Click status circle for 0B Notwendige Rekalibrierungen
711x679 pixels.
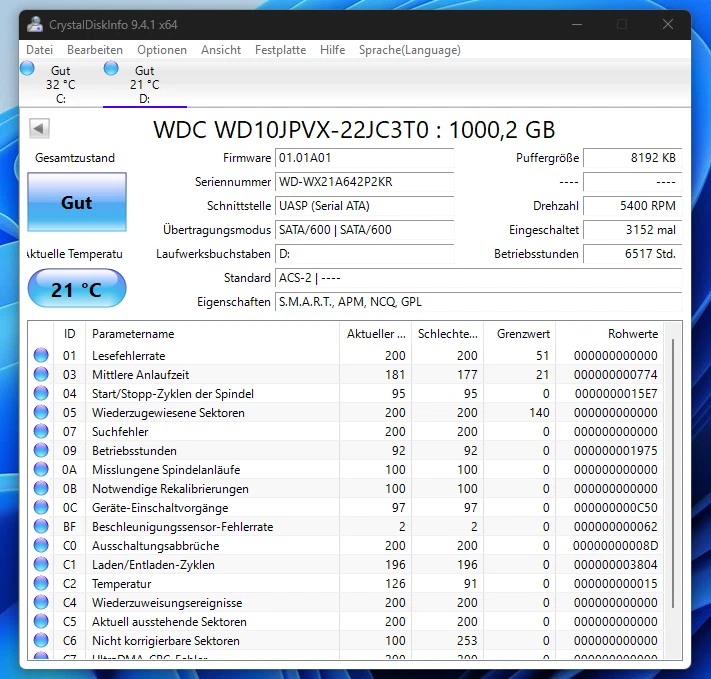point(41,488)
